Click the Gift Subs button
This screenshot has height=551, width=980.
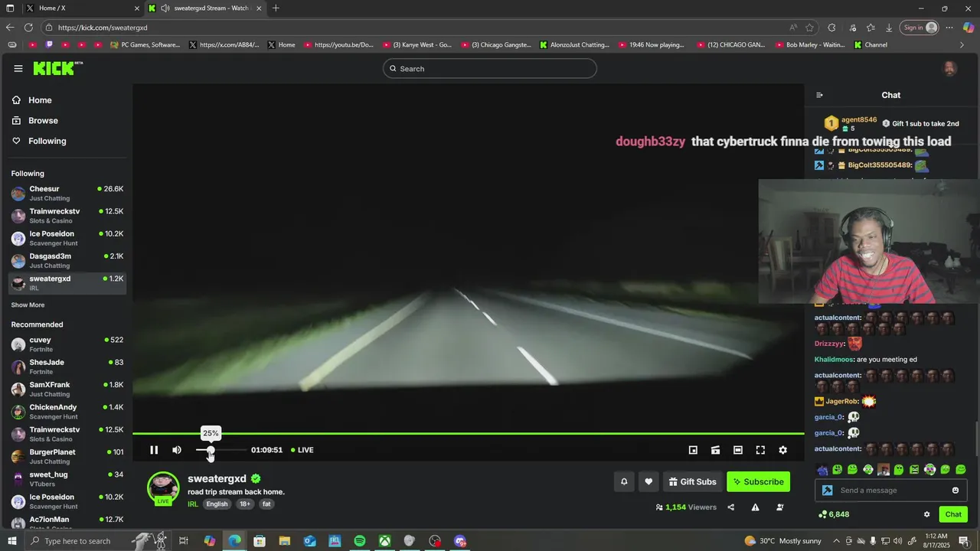pyautogui.click(x=692, y=481)
